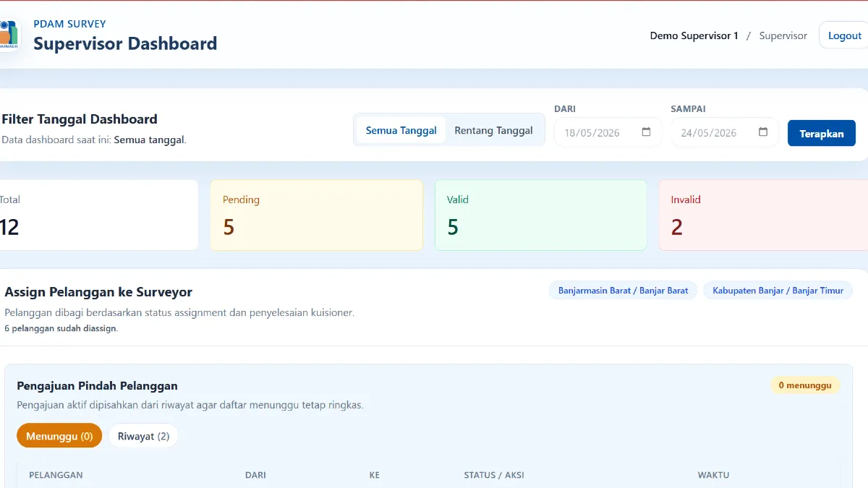Click the DARI date input showing 18/05/2026
Image resolution: width=868 pixels, height=488 pixels.
608,132
